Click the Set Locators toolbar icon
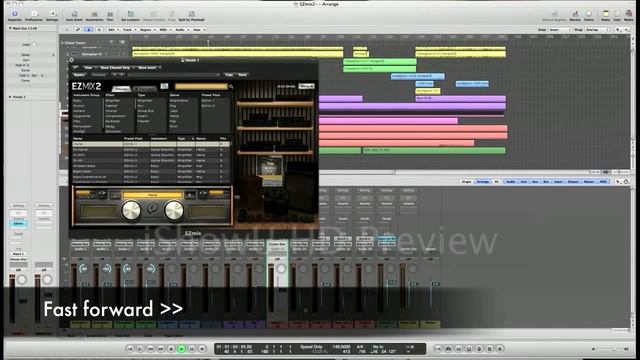Viewport: 640px width, 360px height. (131, 16)
